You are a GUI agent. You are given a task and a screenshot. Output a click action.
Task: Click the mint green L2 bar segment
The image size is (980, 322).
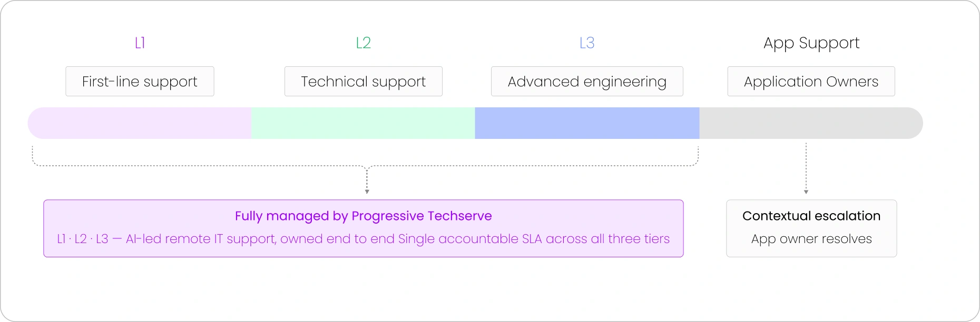coord(363,123)
